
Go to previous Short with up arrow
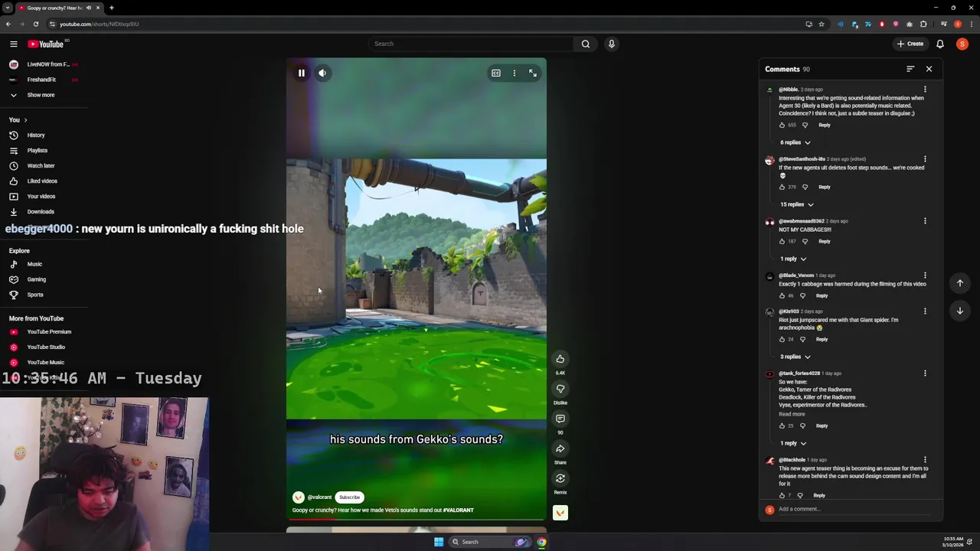coord(960,283)
